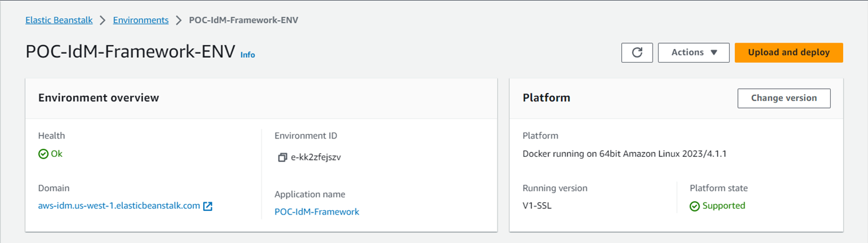
Task: Go to Elastic Beanstalk breadcrumb
Action: (x=59, y=20)
